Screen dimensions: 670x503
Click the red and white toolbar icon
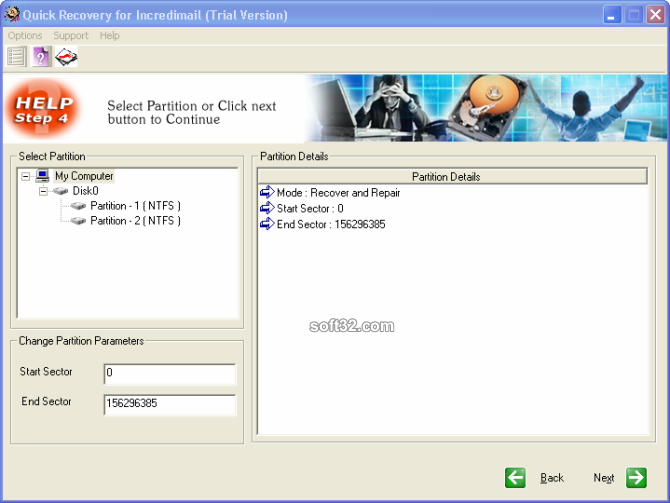[x=66, y=56]
